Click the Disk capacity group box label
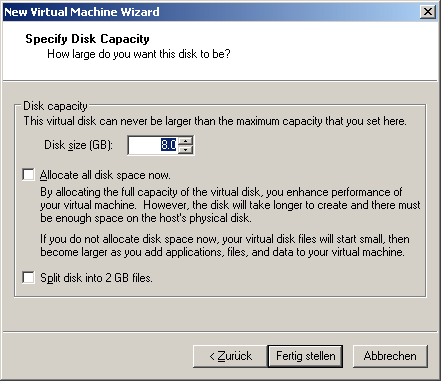This screenshot has height=381, width=441. (x=55, y=106)
